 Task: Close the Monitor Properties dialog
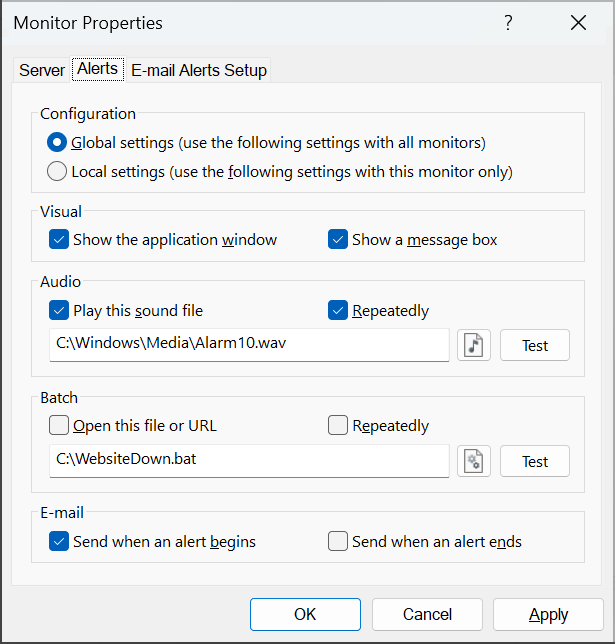(x=578, y=23)
